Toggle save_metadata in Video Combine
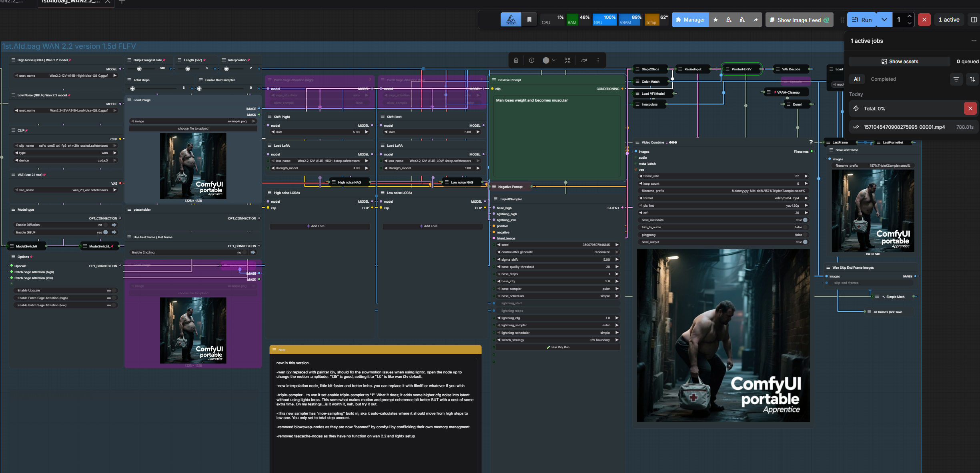 point(805,220)
